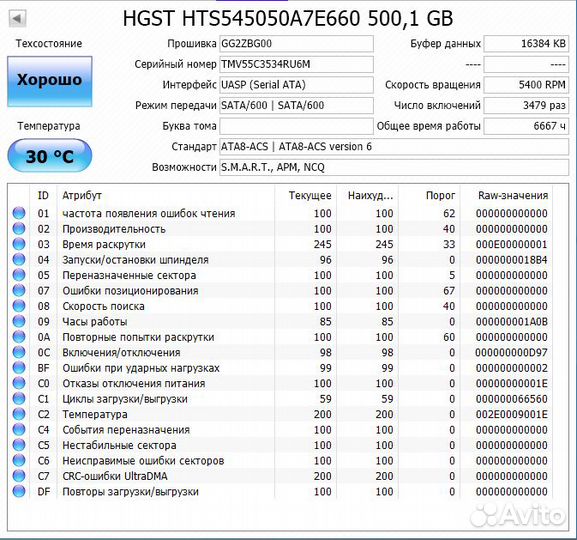
Task: Select the status orb for attribute 08
Action: 19,306
